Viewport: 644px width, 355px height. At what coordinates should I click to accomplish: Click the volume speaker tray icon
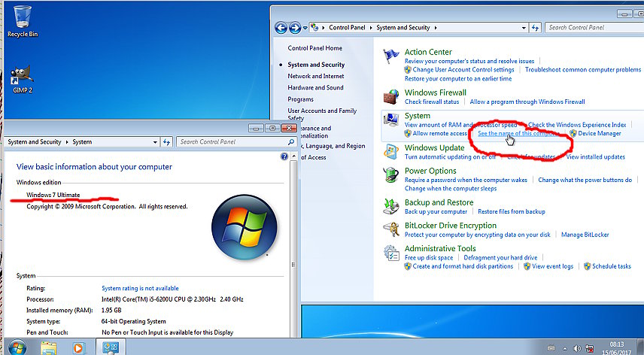(577, 348)
